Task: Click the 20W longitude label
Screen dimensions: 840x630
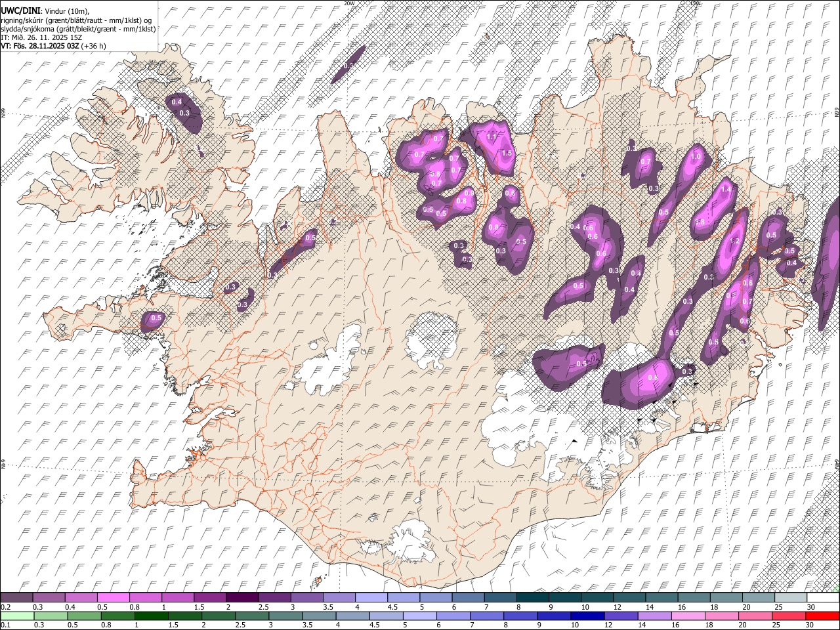Action: [349, 3]
